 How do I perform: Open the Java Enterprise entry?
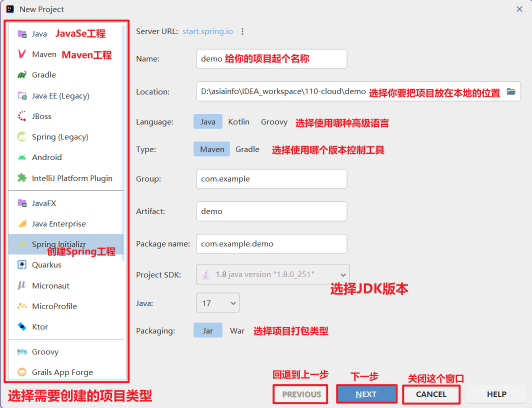tap(66, 224)
